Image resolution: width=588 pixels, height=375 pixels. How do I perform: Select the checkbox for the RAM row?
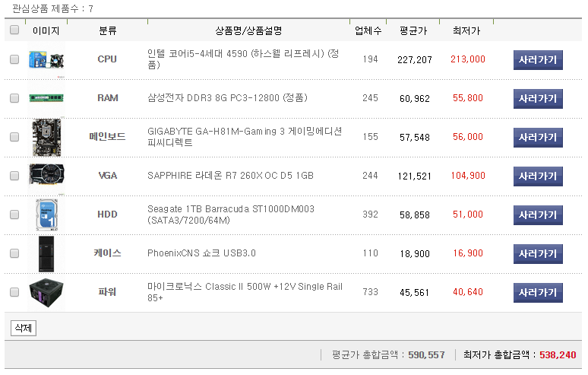[14, 98]
